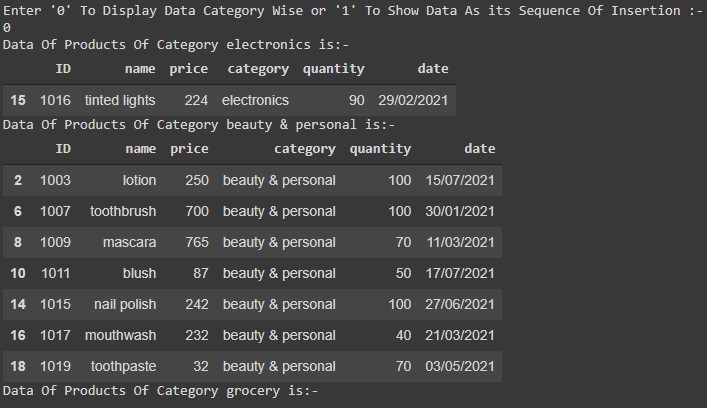
Task: Click the entered input value 0
Action: tap(7, 28)
